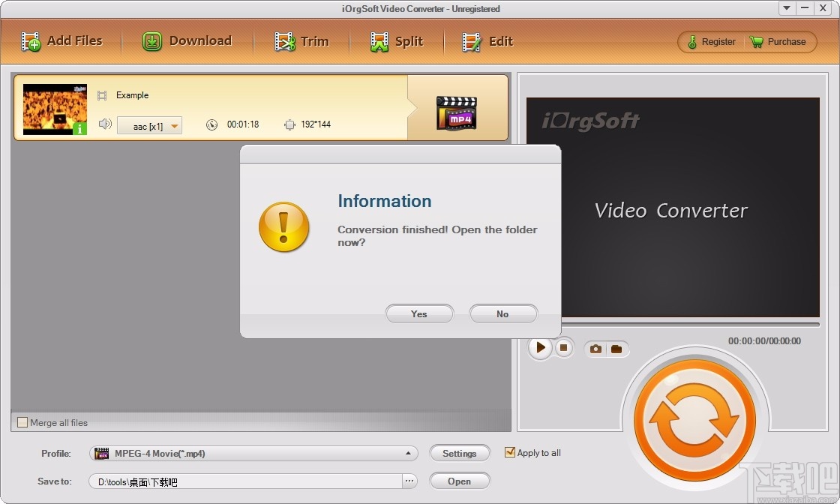Dismiss the dialog with No

tap(502, 313)
